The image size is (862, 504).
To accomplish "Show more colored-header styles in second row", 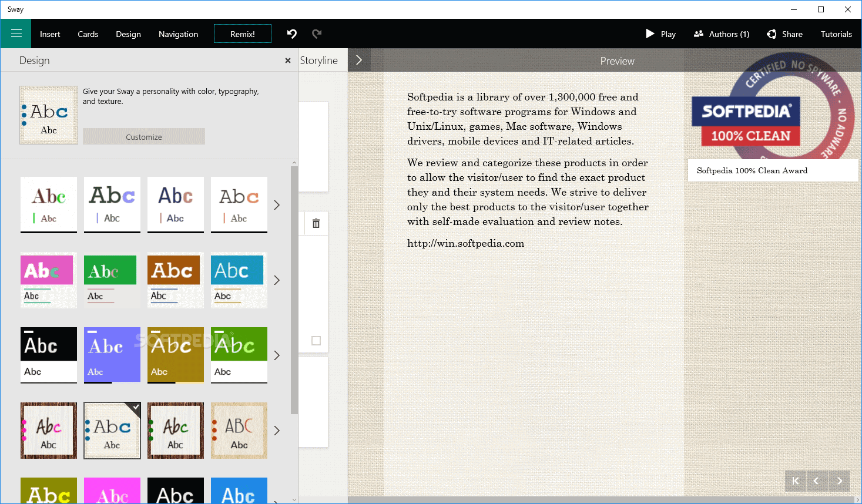I will 277,280.
